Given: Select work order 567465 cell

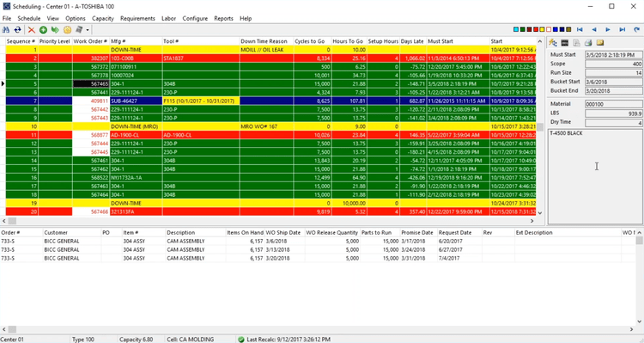Looking at the screenshot, I should 90,84.
